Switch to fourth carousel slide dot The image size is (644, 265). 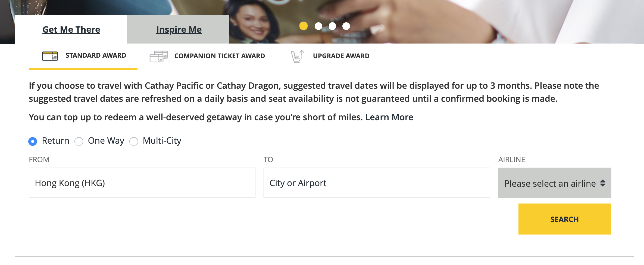point(346,26)
